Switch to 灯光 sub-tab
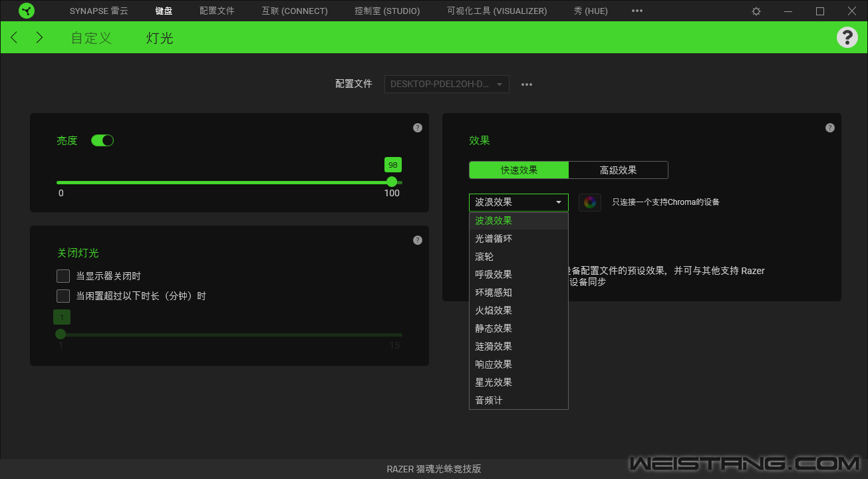 click(160, 38)
